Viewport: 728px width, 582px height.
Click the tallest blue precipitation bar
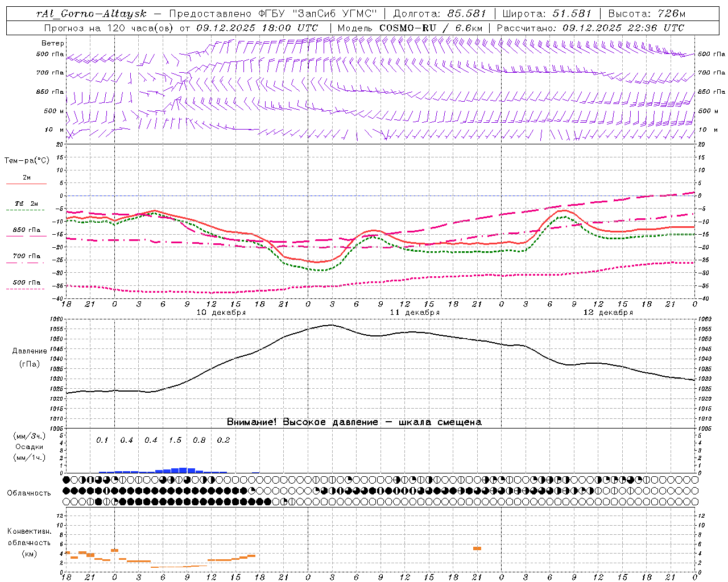(183, 470)
